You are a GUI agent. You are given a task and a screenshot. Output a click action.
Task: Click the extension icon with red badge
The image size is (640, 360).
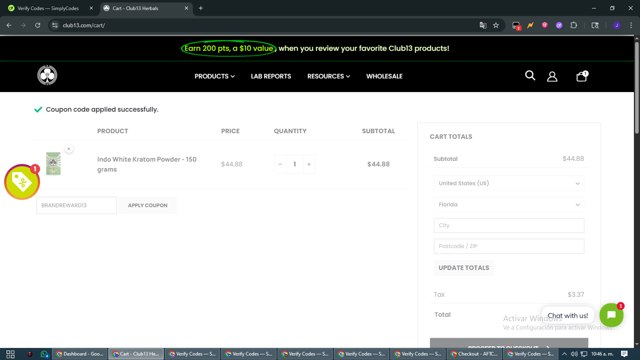[516, 26]
